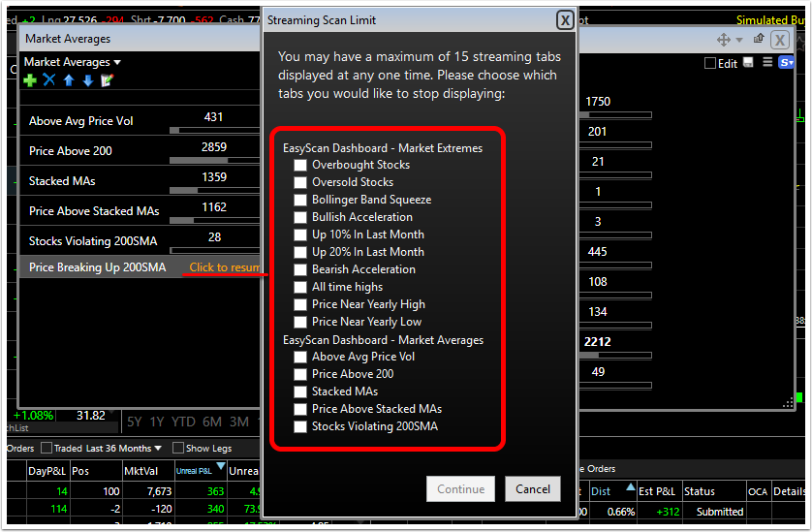The width and height of the screenshot is (812, 532).
Task: Open the three-line hamburger menu icon
Action: coord(767,62)
